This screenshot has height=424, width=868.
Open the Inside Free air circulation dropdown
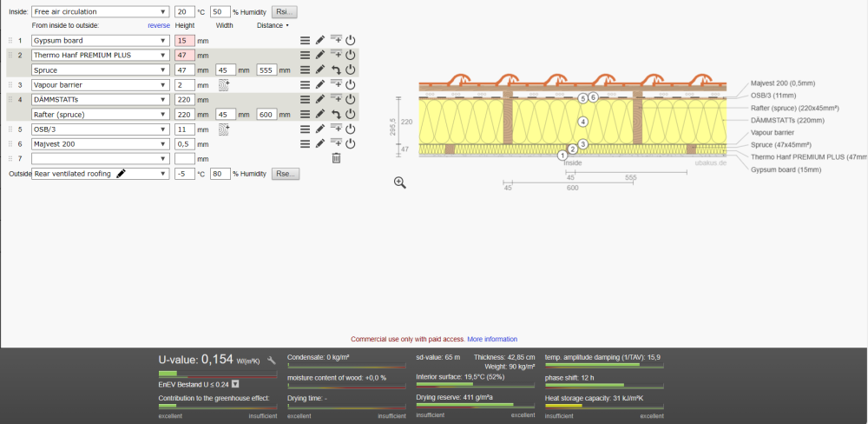coord(100,11)
